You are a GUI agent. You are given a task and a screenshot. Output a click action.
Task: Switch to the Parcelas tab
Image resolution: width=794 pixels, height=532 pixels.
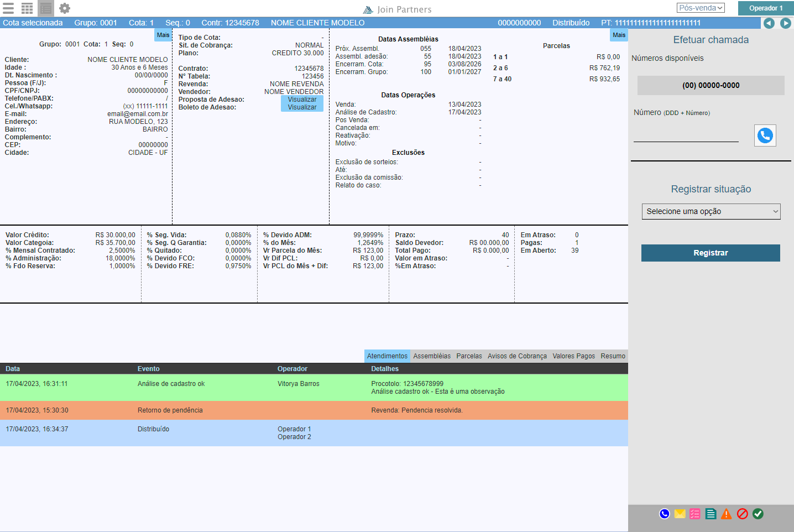click(x=469, y=356)
